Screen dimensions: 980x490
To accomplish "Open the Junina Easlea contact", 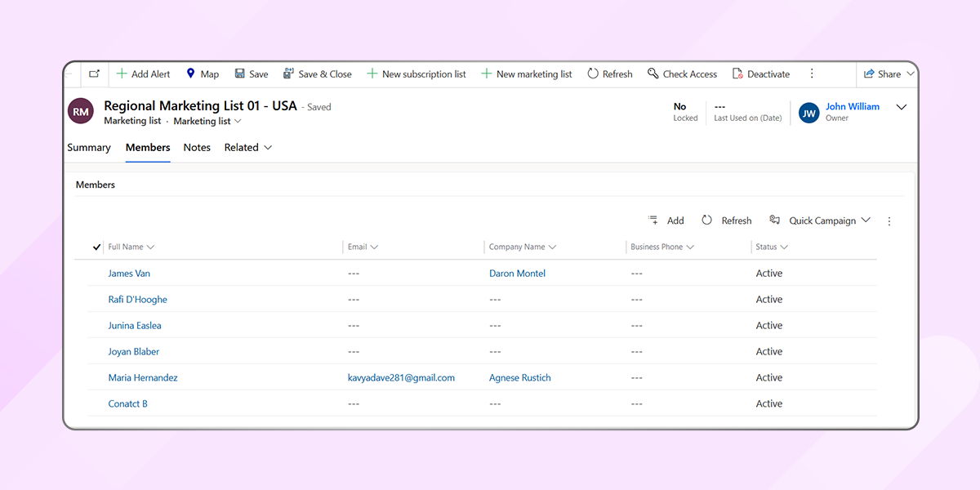I will tap(135, 326).
